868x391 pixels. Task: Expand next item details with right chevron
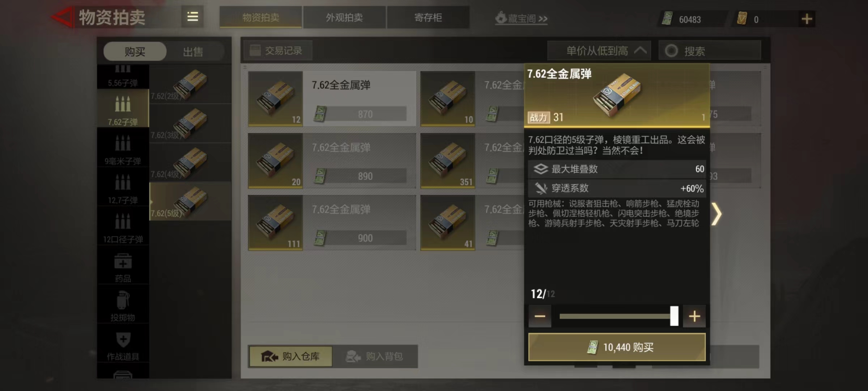(x=716, y=214)
